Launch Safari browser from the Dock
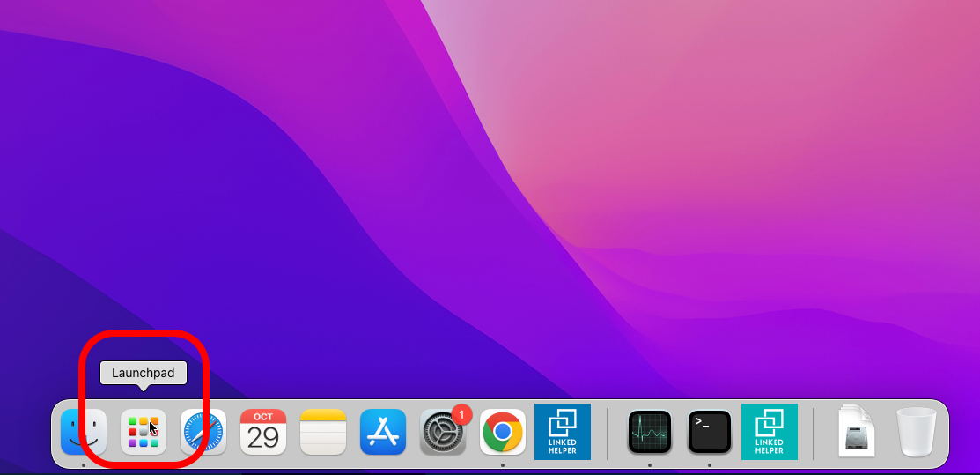 203,432
